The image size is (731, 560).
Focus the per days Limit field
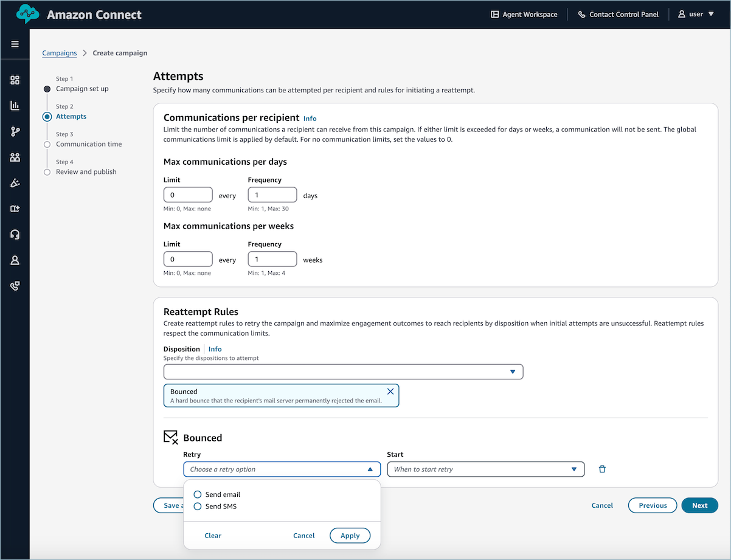click(188, 195)
